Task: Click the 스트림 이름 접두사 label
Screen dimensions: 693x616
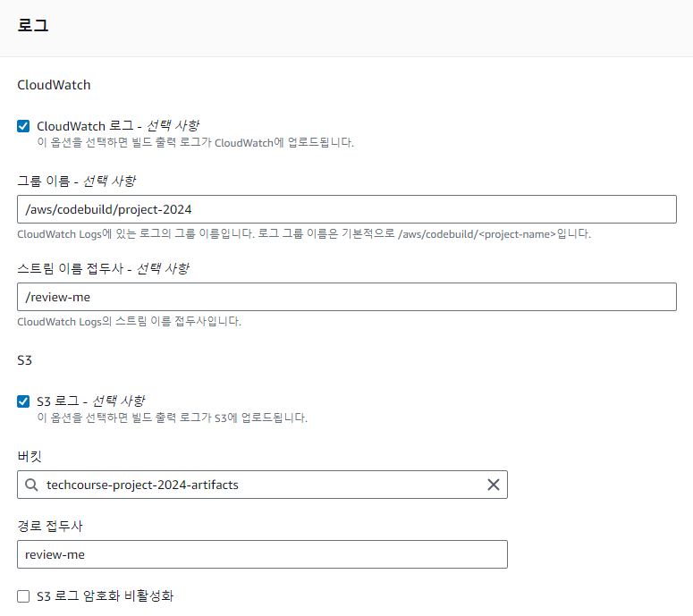Action: [x=103, y=268]
